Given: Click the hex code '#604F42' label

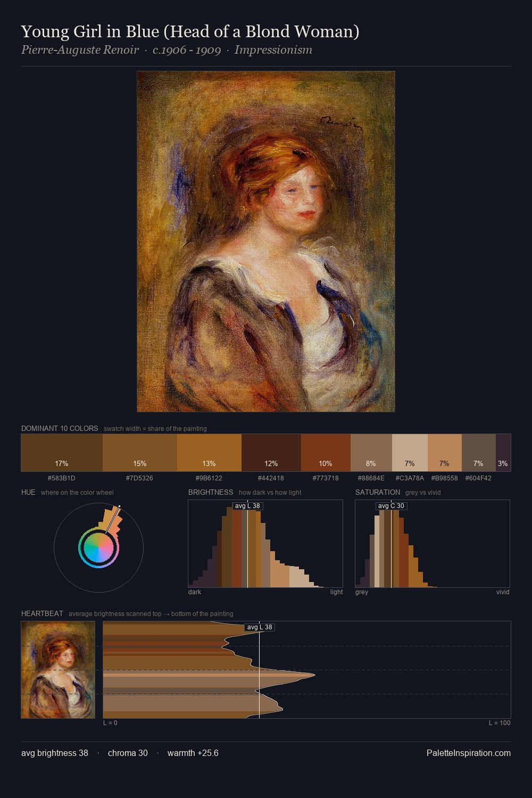Looking at the screenshot, I should [478, 478].
